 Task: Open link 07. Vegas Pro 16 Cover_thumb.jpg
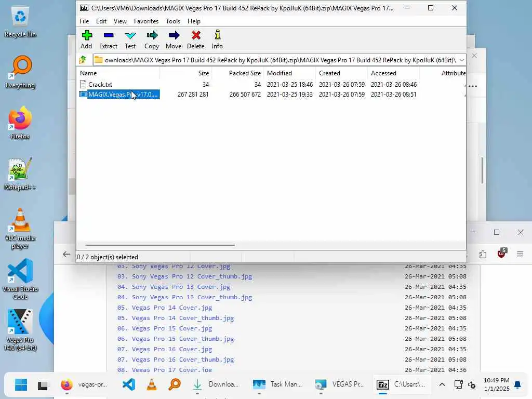pos(176,360)
